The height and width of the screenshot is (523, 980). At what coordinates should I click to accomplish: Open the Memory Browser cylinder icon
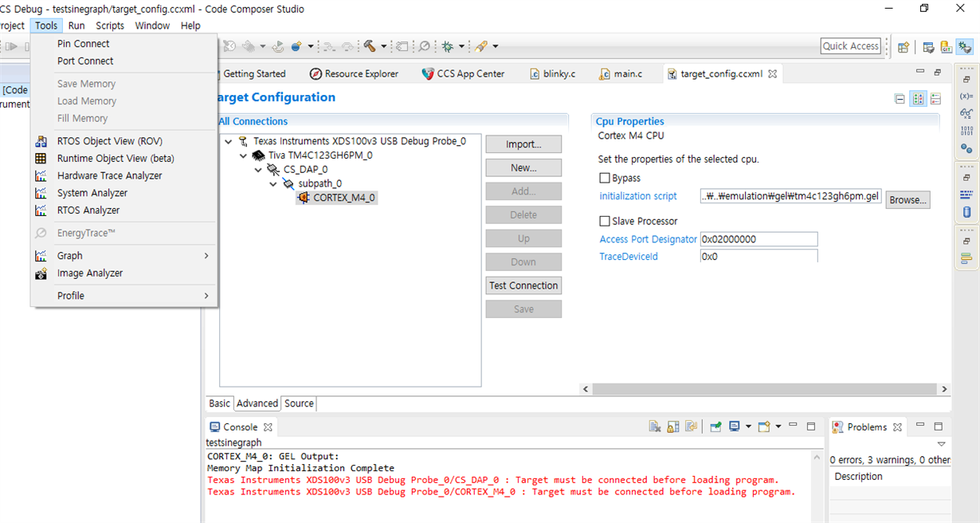tap(966, 212)
